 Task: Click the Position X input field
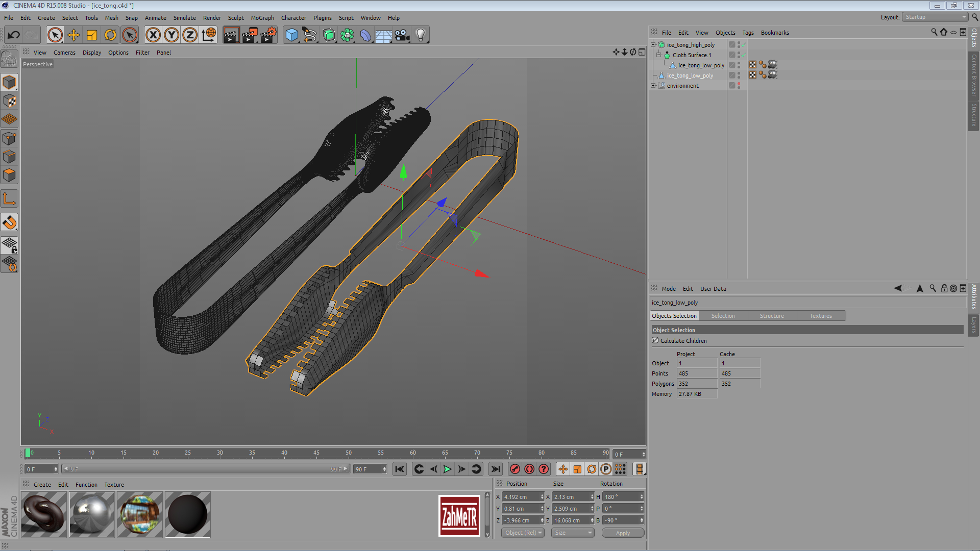tap(521, 497)
